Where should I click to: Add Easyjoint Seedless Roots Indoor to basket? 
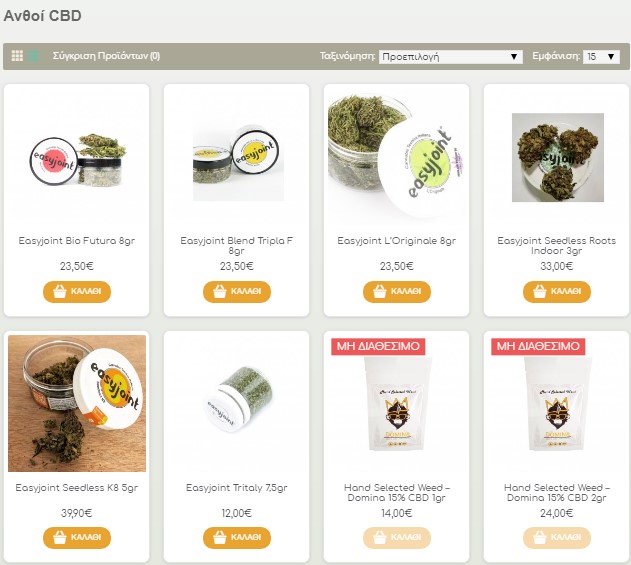click(x=557, y=291)
